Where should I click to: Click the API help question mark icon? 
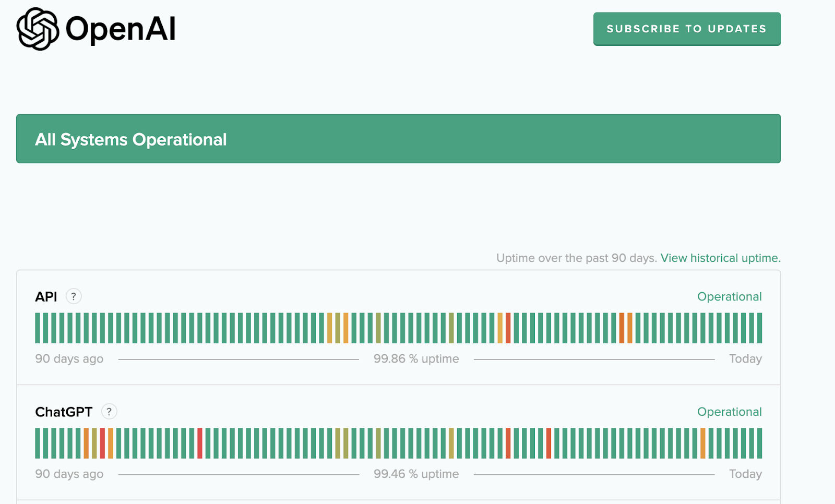click(74, 296)
